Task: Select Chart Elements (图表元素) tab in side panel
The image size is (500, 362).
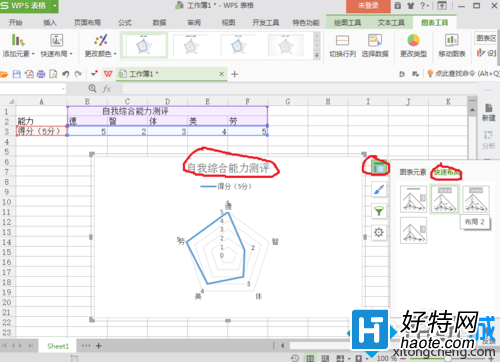Action: click(413, 172)
